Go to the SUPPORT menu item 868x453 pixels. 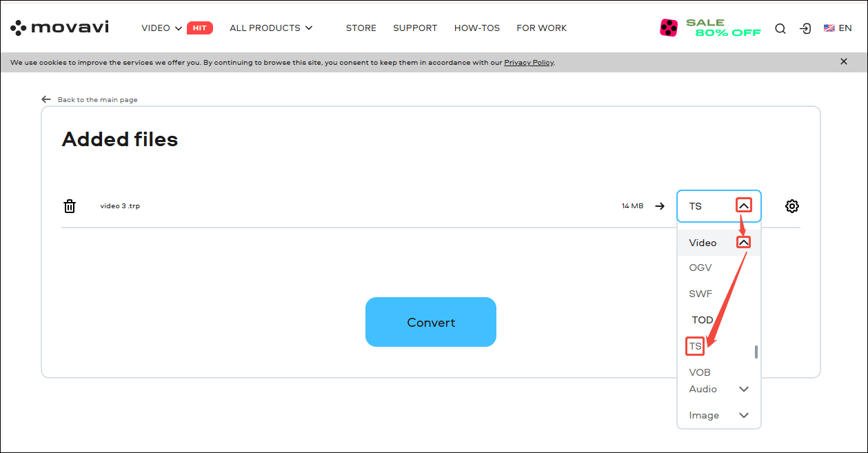pos(415,28)
